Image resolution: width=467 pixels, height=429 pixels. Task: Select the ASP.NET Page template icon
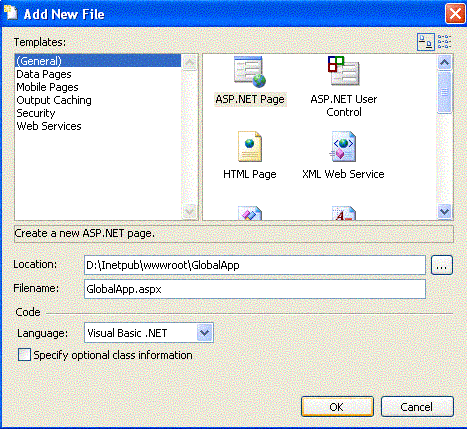pos(250,72)
